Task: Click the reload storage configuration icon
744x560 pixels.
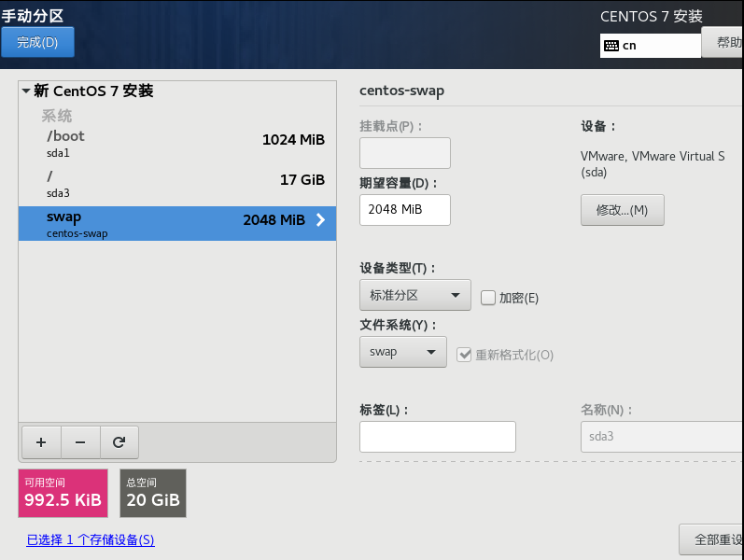Action: (119, 442)
